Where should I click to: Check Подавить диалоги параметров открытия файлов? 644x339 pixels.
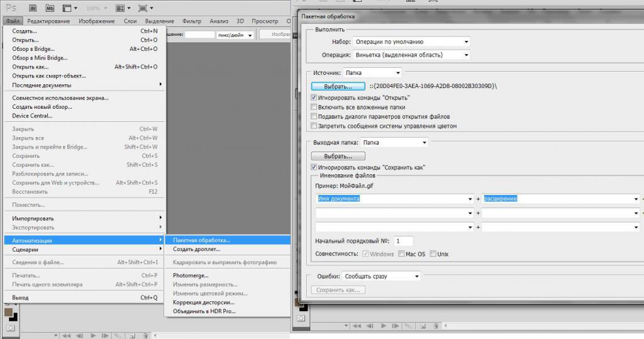tap(314, 116)
